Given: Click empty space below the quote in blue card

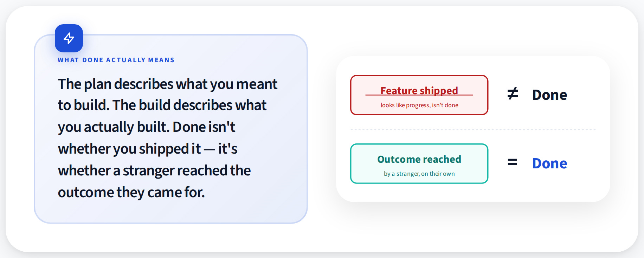Looking at the screenshot, I should point(170,212).
